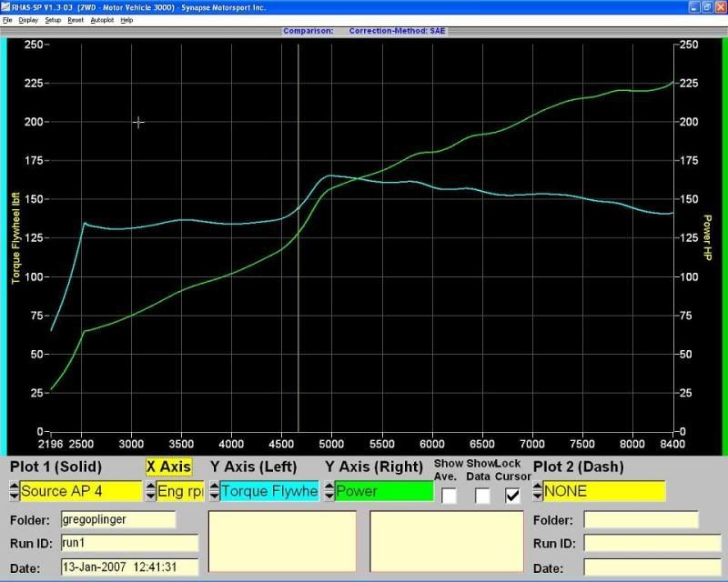Click the Folder field containing gregoplinger
Viewport: 728px width, 582px height.
click(x=117, y=520)
